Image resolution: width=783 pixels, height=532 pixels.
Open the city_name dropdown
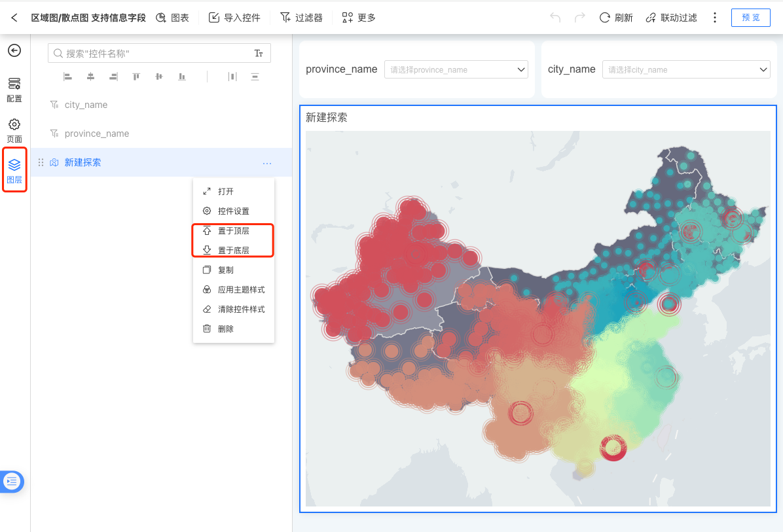pos(685,69)
